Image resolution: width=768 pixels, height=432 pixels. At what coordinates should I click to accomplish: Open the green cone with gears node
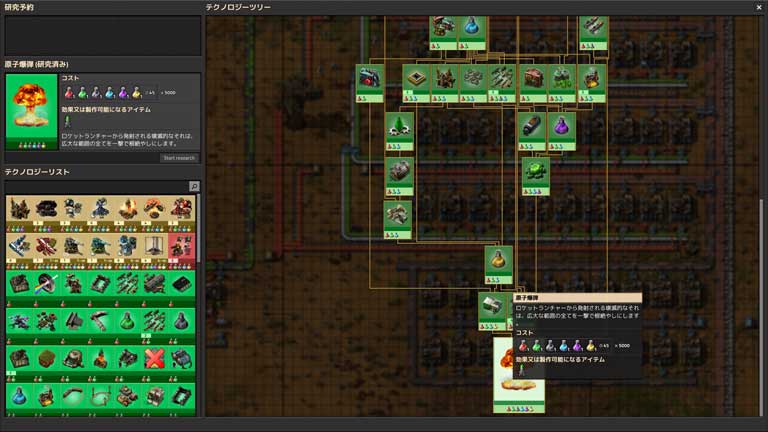[x=399, y=131]
